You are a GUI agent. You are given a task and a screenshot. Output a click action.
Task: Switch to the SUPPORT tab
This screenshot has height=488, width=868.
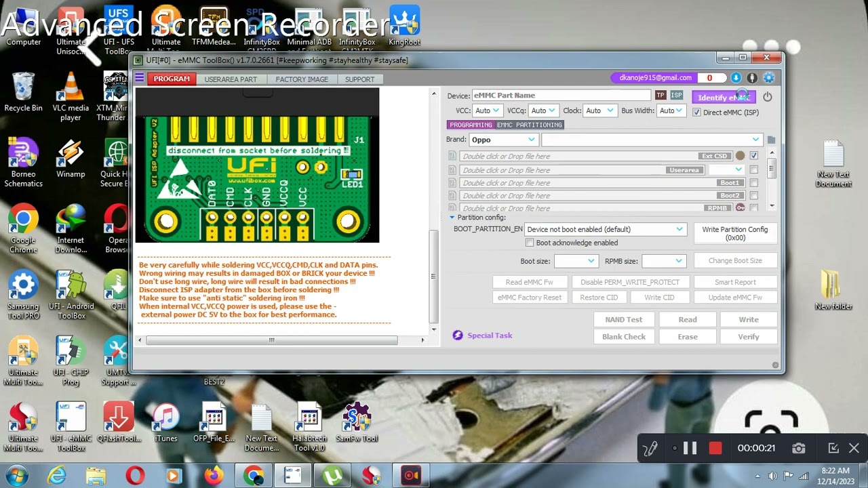(359, 79)
